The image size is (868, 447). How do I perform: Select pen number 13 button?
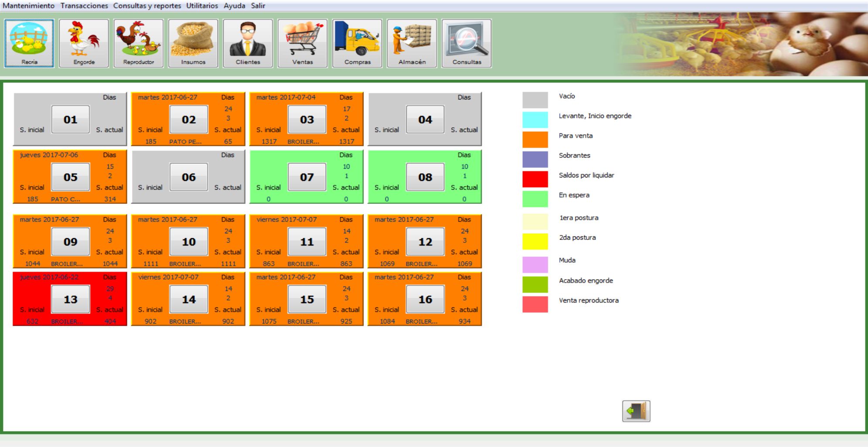click(x=70, y=300)
